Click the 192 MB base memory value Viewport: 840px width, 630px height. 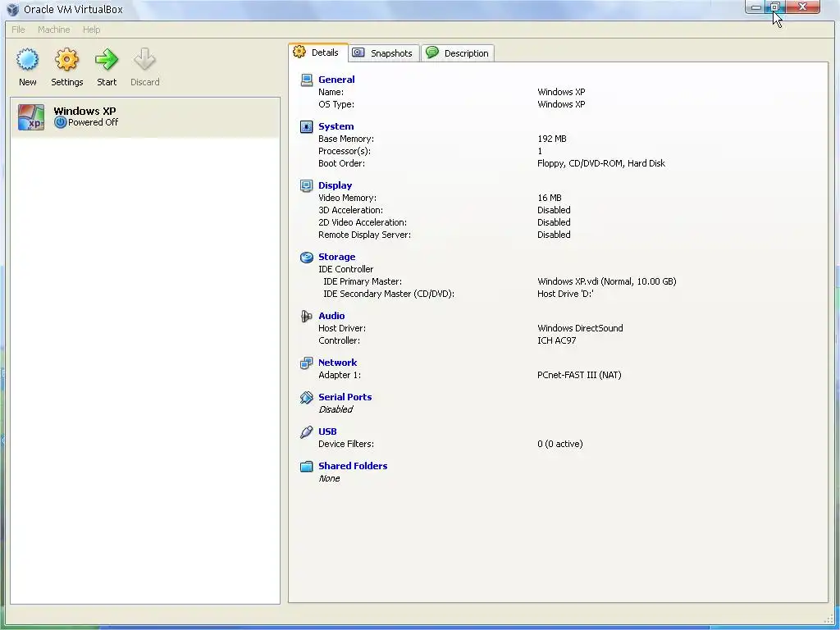[x=552, y=139]
